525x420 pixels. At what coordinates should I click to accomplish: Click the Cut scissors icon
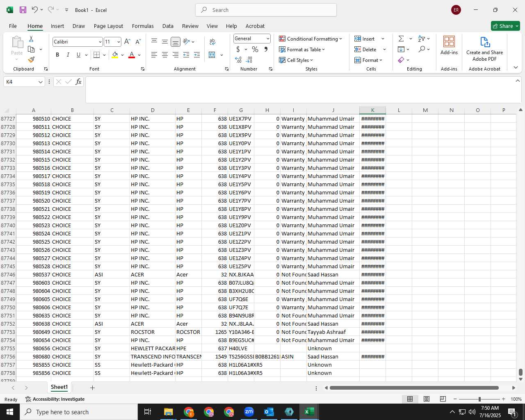coord(31,39)
